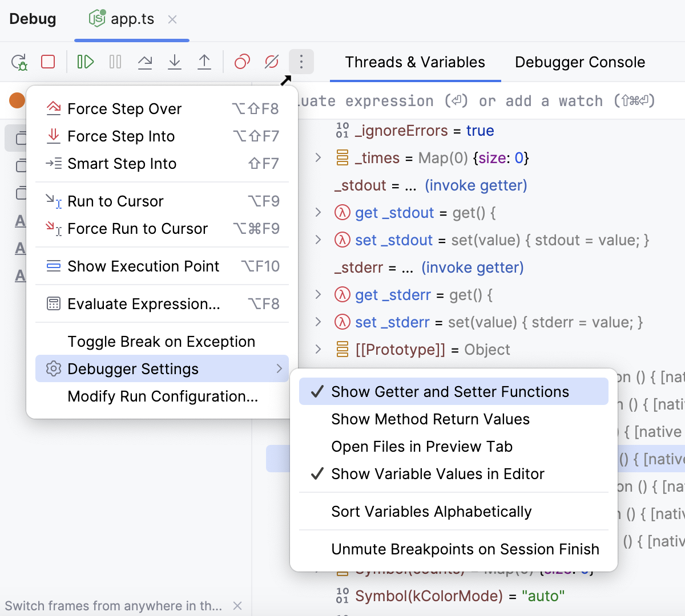This screenshot has height=616, width=685.
Task: Enable Sort Variables Alphabetically
Action: coord(431,512)
